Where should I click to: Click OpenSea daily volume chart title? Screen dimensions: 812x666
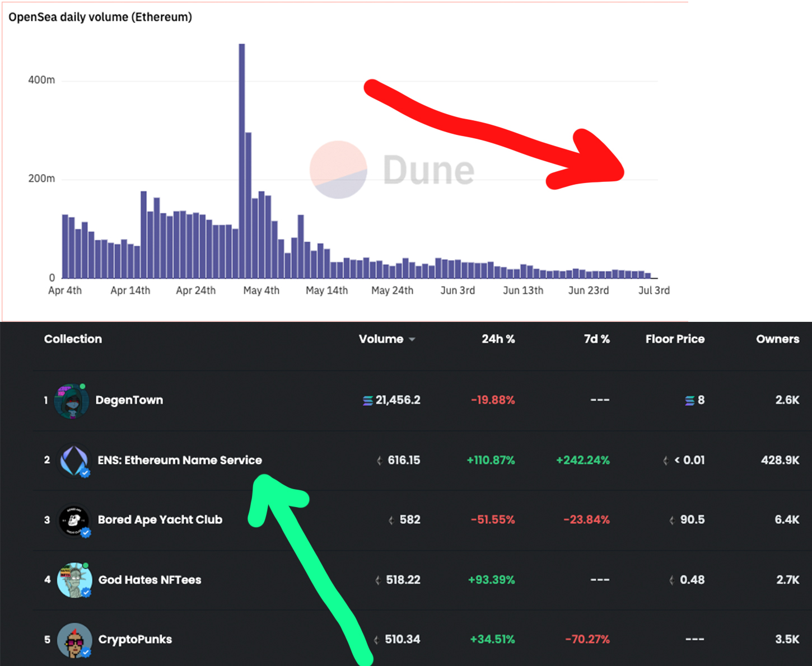(x=100, y=17)
